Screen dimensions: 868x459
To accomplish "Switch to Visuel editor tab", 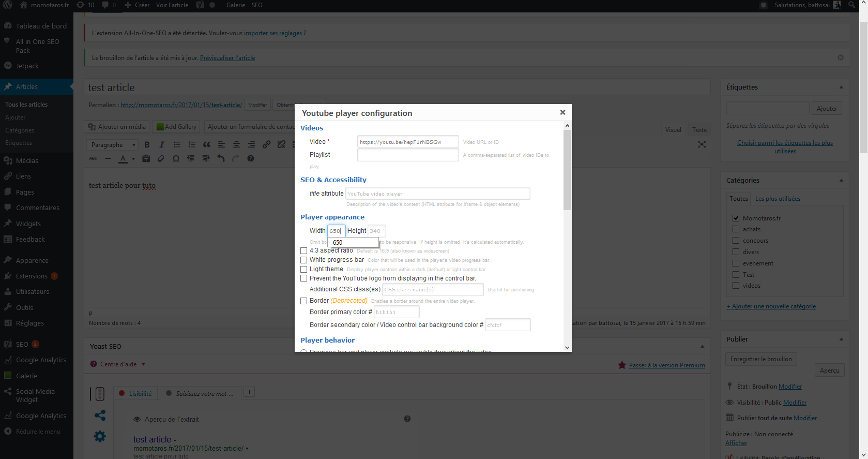I will (x=673, y=129).
